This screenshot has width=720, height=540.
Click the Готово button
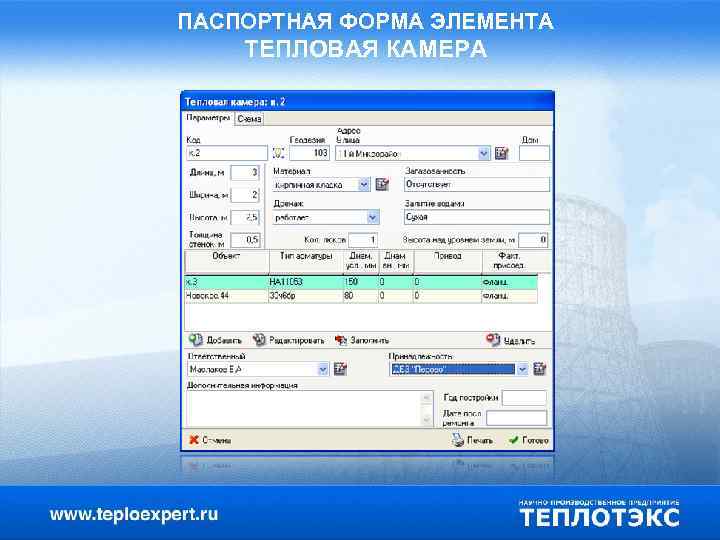pos(529,440)
